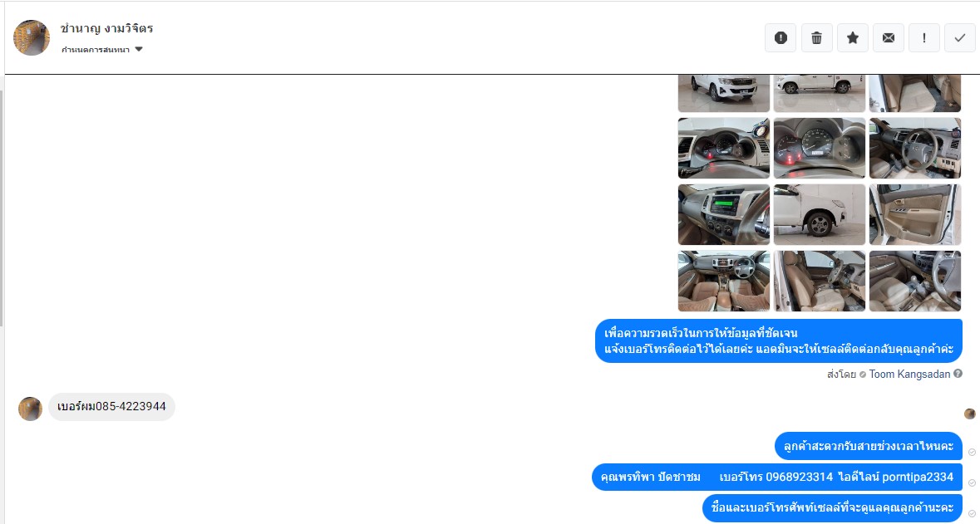980x524 pixels.
Task: Open front wheel close-up thumbnail
Action: [x=820, y=214]
